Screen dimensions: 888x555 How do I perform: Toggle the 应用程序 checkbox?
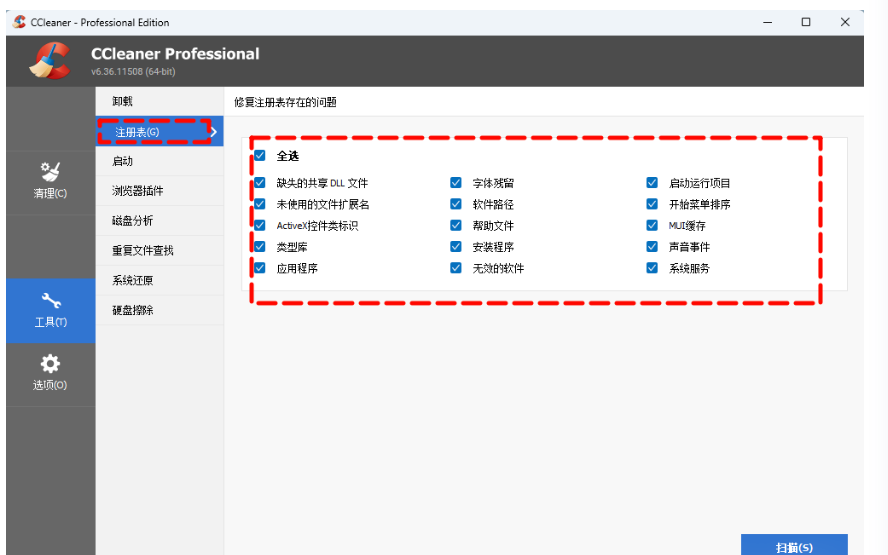click(x=260, y=268)
